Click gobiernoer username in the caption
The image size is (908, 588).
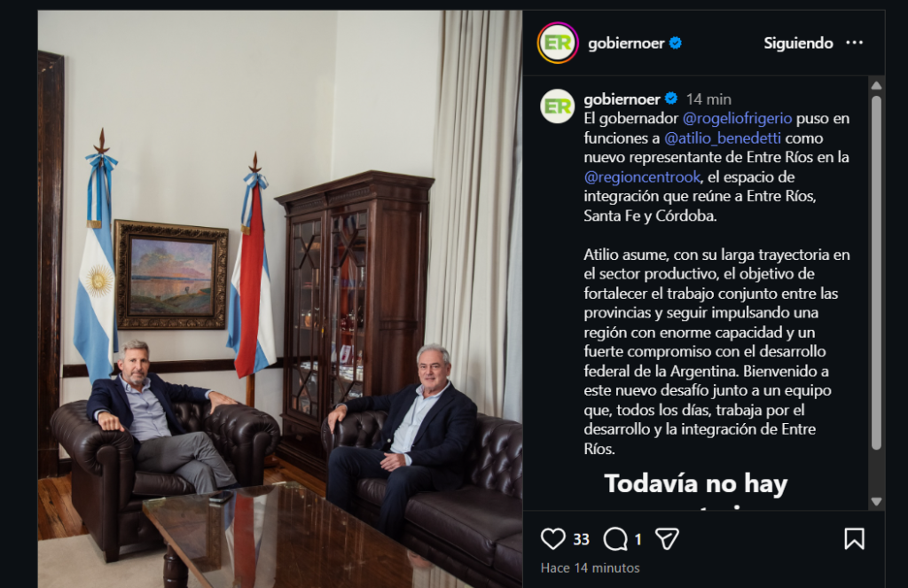point(622,99)
